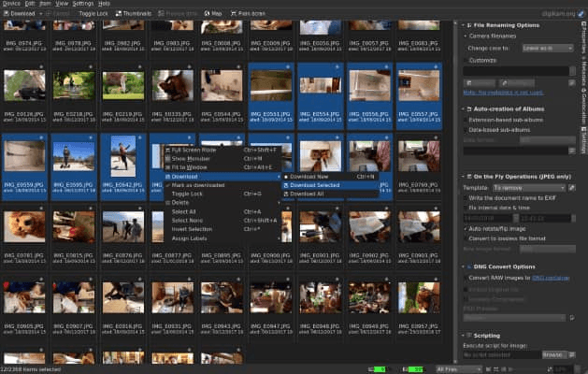Open the Template combo box
The width and height of the screenshot is (588, 374).
pyautogui.click(x=529, y=188)
